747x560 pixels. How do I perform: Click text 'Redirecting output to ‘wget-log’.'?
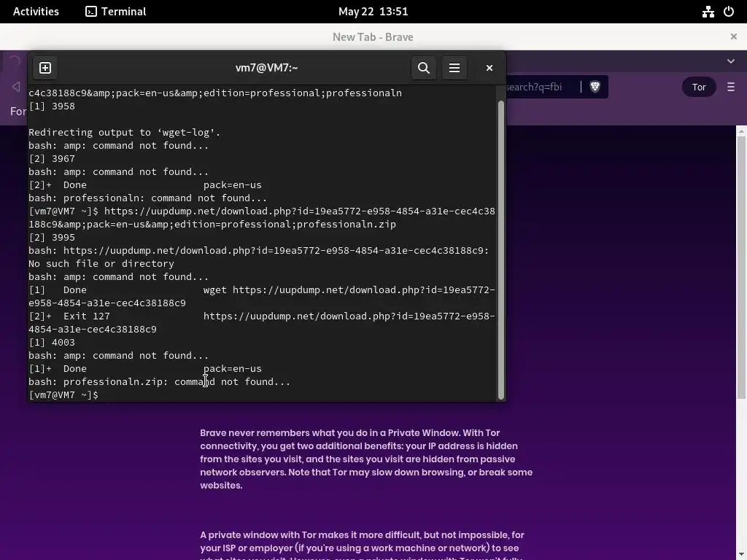pyautogui.click(x=124, y=133)
